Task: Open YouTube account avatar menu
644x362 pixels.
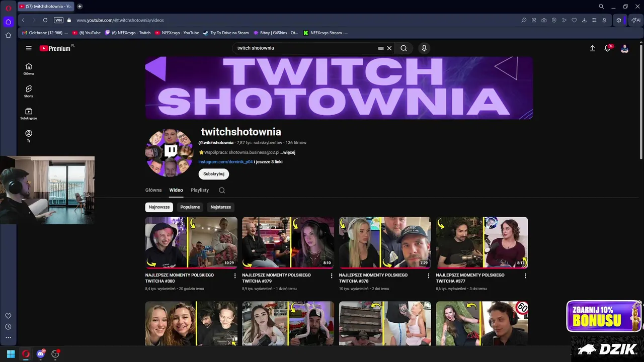Action: 624,48
